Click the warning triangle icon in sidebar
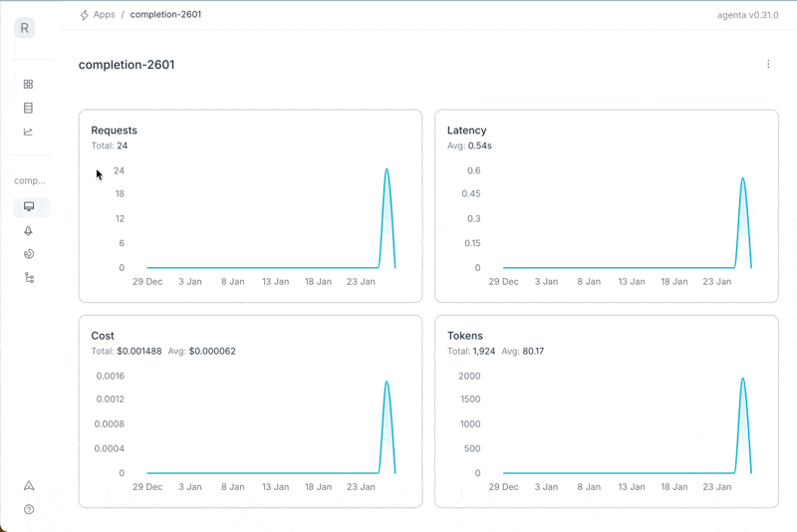Viewport: 797px width, 532px height. coord(29,486)
